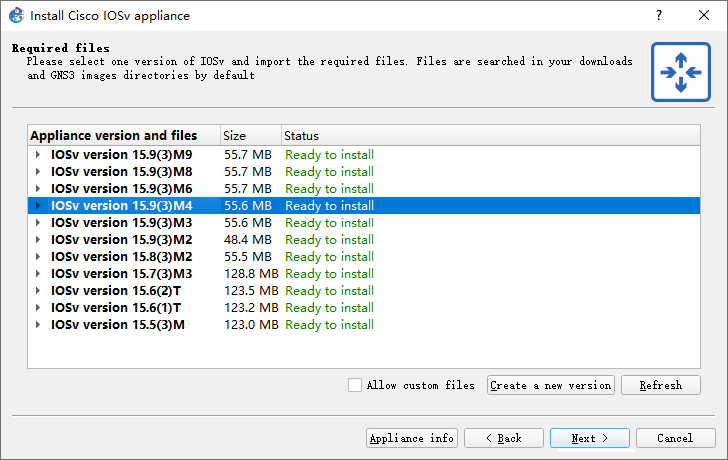728x460 pixels.
Task: Click Next to continue installation
Action: (x=590, y=438)
